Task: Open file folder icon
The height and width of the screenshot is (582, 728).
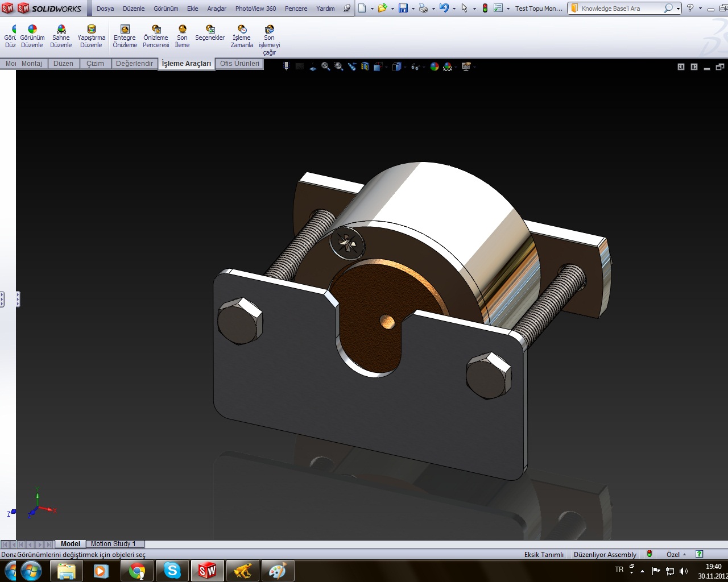Action: tap(382, 8)
